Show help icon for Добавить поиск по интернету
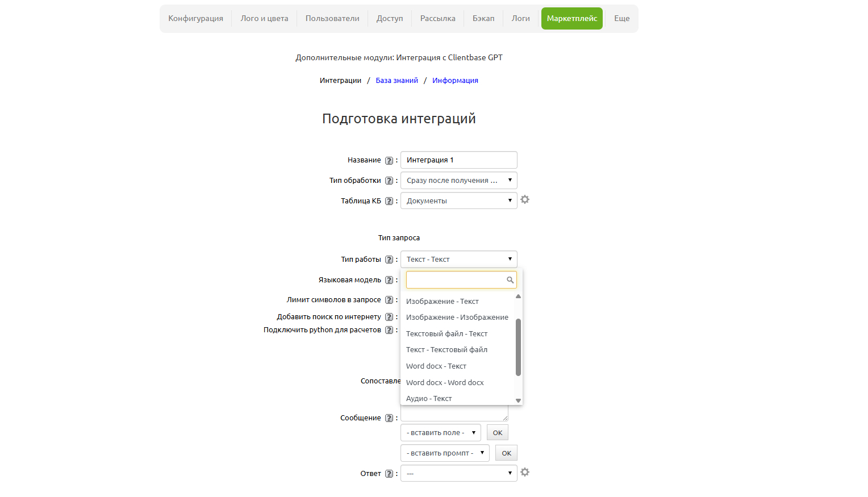This screenshot has width=868, height=497. click(389, 317)
